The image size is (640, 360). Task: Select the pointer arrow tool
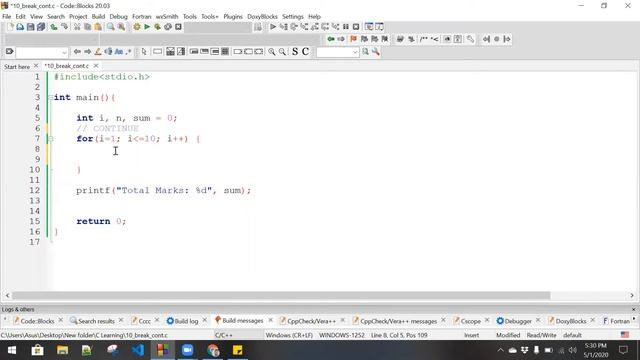click(144, 52)
